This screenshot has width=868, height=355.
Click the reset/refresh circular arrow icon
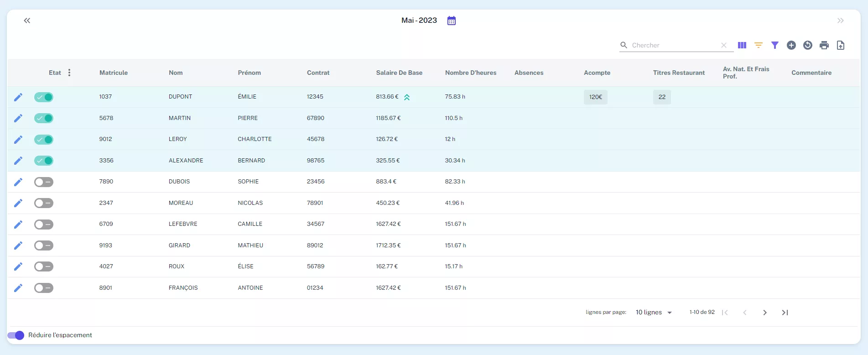click(808, 45)
